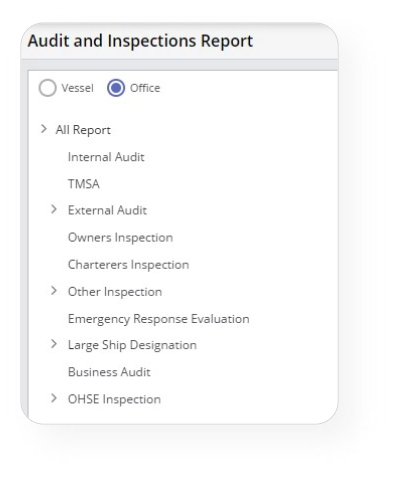Expand the Large Ship Designation chevron
The image size is (393, 477).
pos(54,344)
